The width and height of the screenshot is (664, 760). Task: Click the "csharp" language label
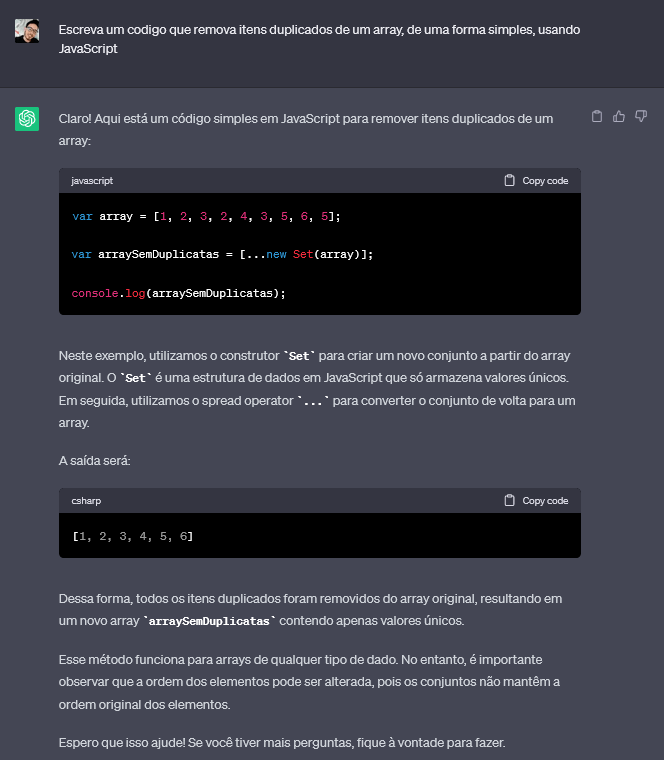point(86,500)
